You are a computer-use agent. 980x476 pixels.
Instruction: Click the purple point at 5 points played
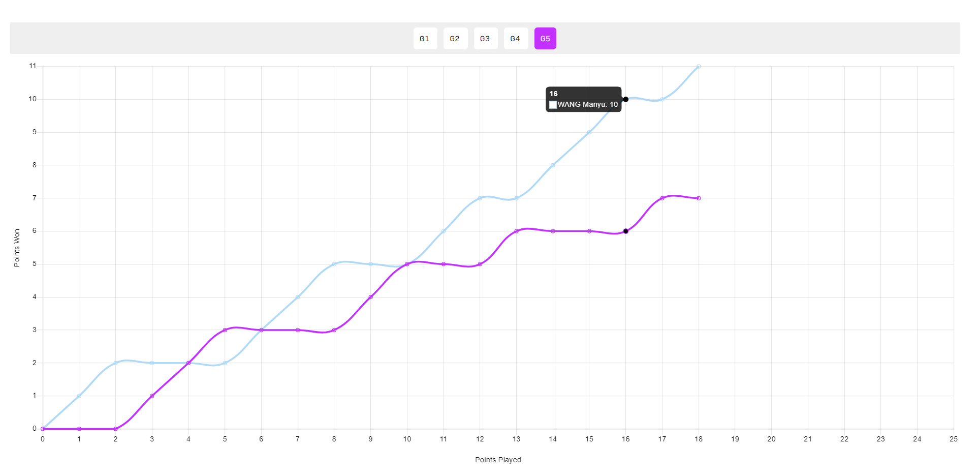(225, 330)
